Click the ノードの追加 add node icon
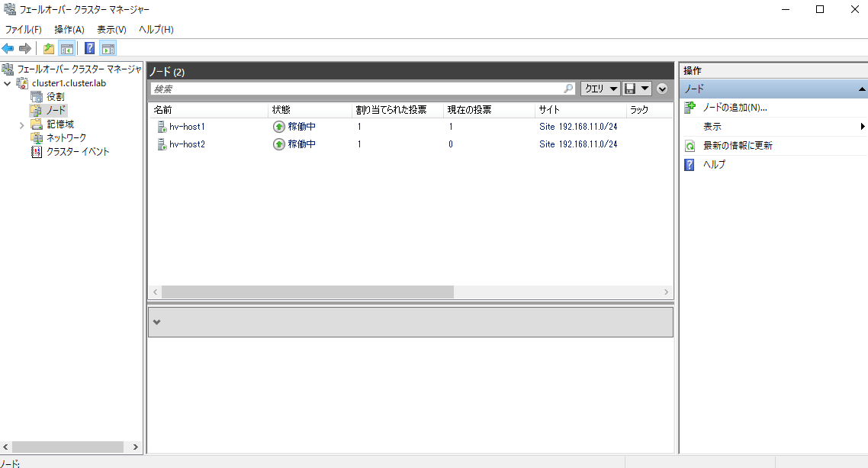The height and width of the screenshot is (468, 868). click(689, 106)
